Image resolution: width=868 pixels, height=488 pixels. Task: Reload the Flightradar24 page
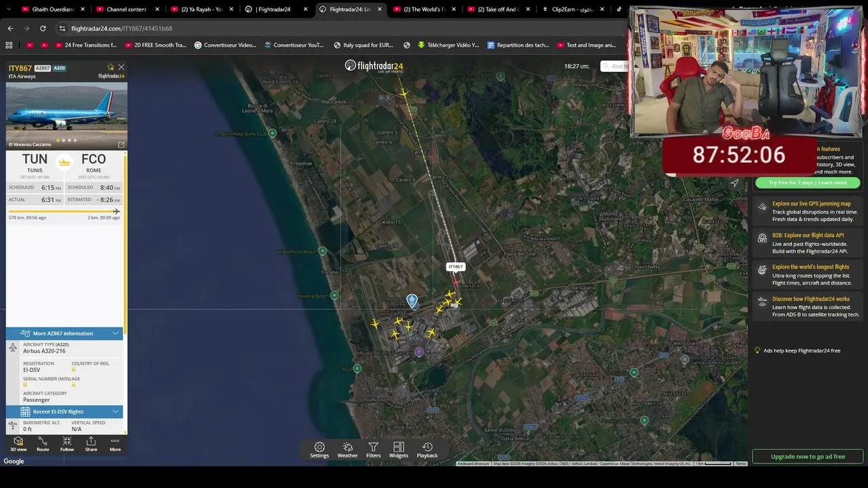(43, 28)
